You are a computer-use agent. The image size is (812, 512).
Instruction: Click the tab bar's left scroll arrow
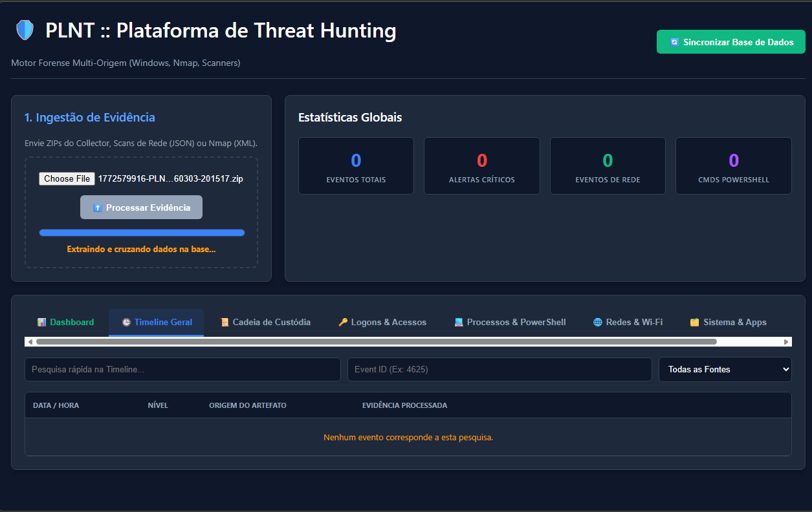(30, 341)
